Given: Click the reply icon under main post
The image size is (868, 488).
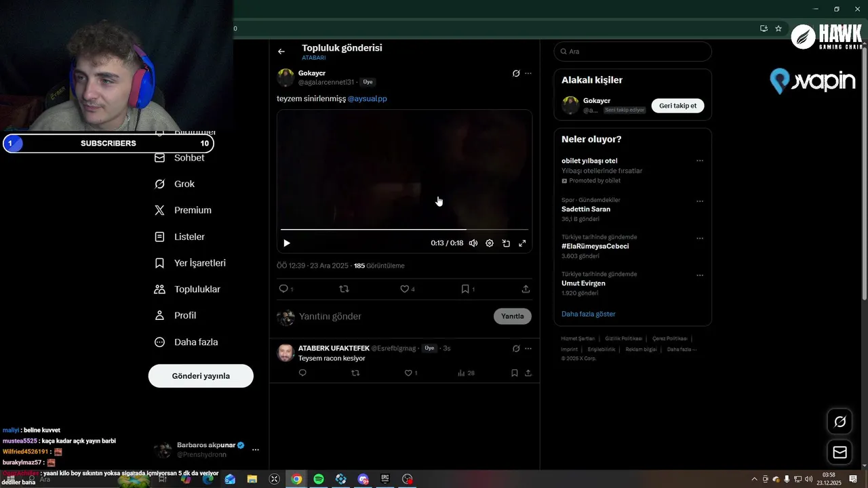Looking at the screenshot, I should (x=284, y=289).
